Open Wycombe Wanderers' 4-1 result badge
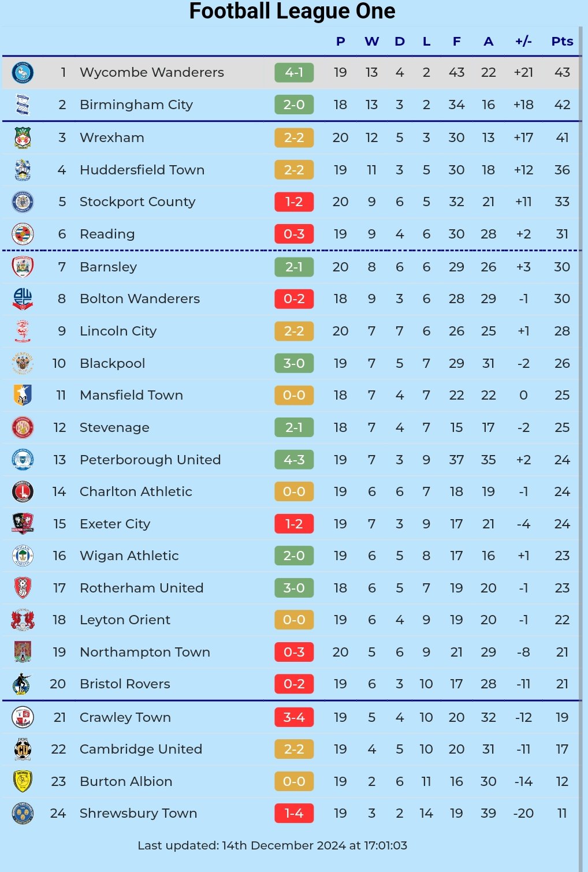Viewport: 588px width, 872px height. pyautogui.click(x=294, y=73)
